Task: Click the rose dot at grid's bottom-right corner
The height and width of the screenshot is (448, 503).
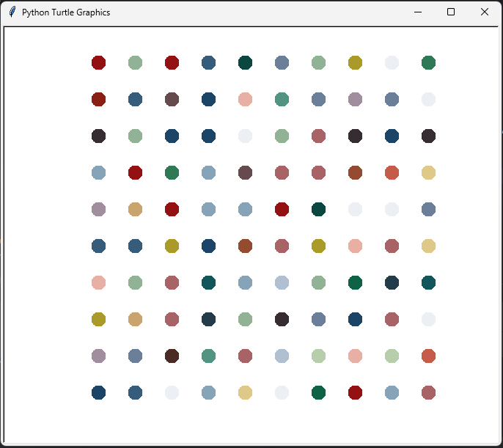Action: click(428, 392)
